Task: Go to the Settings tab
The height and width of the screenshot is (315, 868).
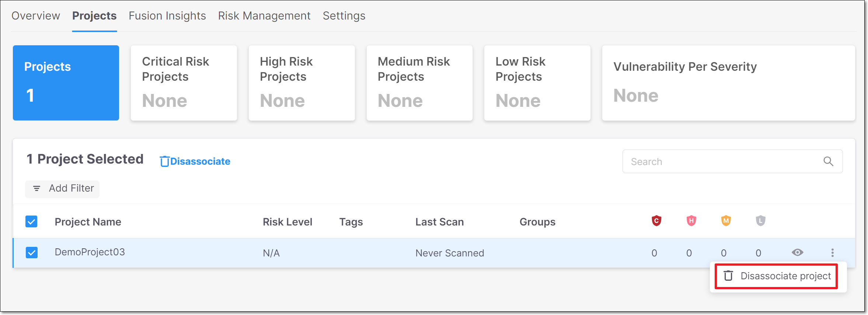Action: (344, 16)
